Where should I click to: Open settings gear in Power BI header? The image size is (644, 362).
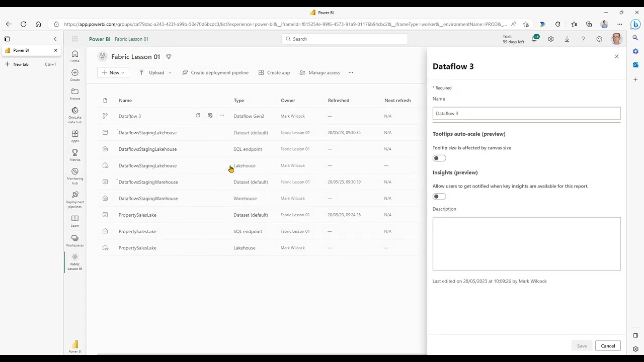pos(551,39)
